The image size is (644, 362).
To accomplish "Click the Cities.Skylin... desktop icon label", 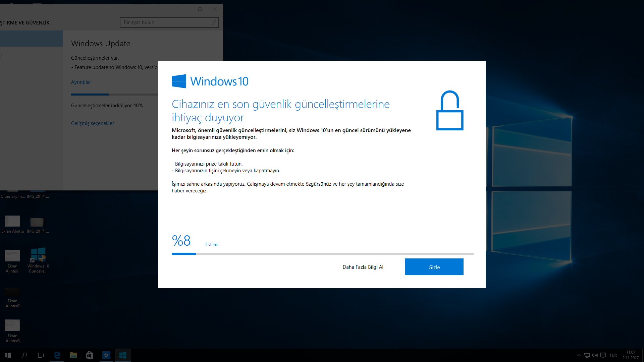I will pos(12,196).
